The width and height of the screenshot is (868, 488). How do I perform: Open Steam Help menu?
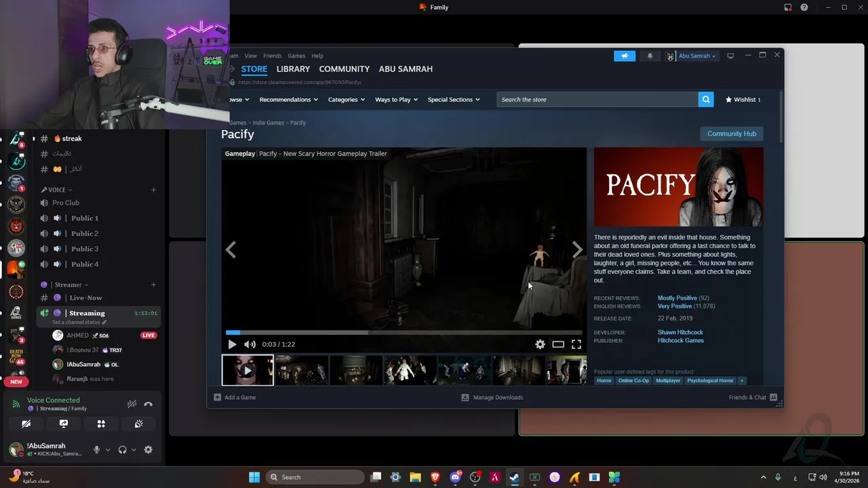[317, 56]
